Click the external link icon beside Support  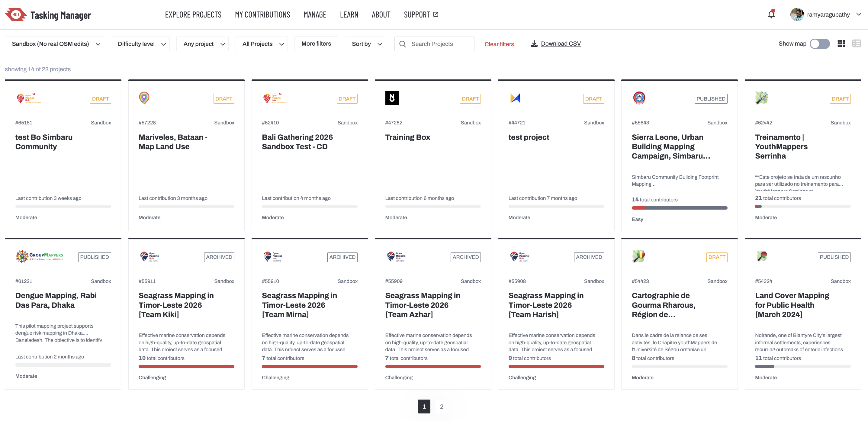point(436,14)
